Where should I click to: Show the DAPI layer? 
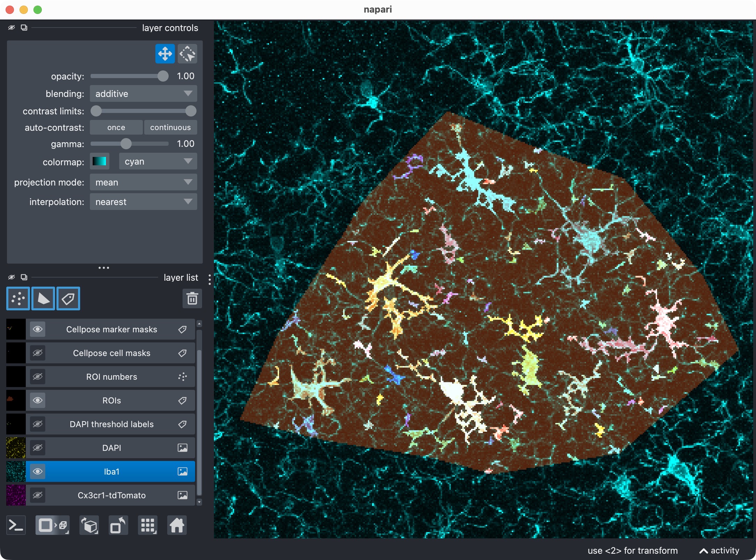point(38,448)
